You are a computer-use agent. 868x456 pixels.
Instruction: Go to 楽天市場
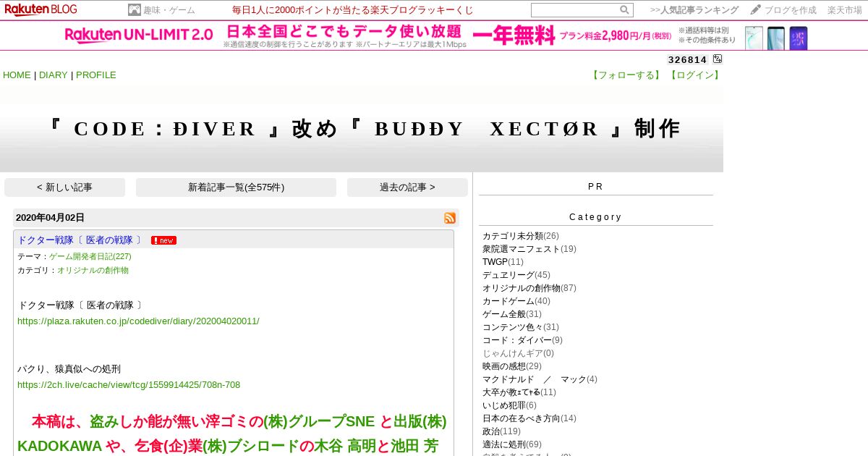tap(845, 10)
